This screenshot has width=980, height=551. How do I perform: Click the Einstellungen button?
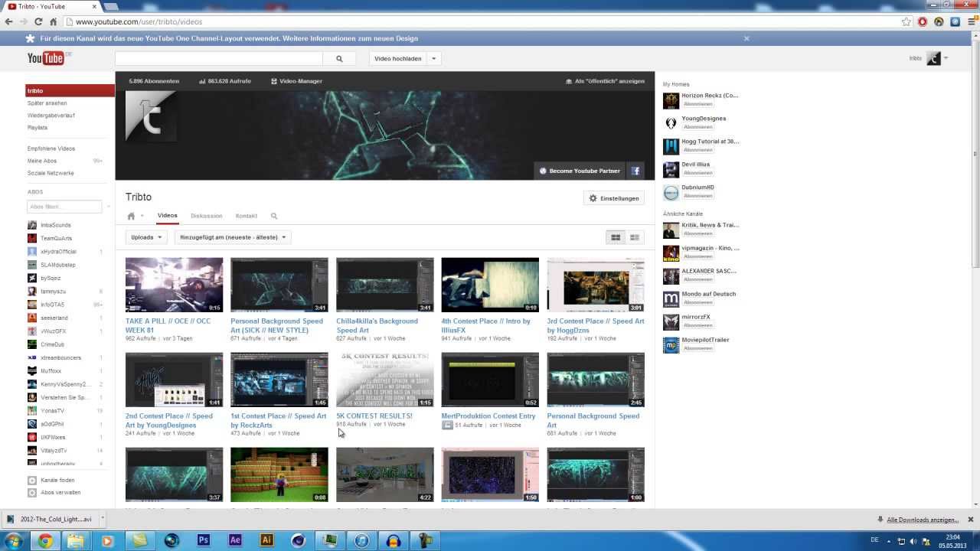pos(614,198)
